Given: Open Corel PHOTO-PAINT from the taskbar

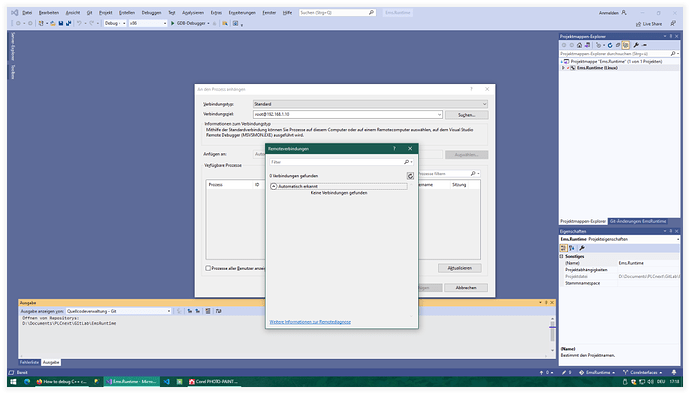Looking at the screenshot, I should (213, 382).
